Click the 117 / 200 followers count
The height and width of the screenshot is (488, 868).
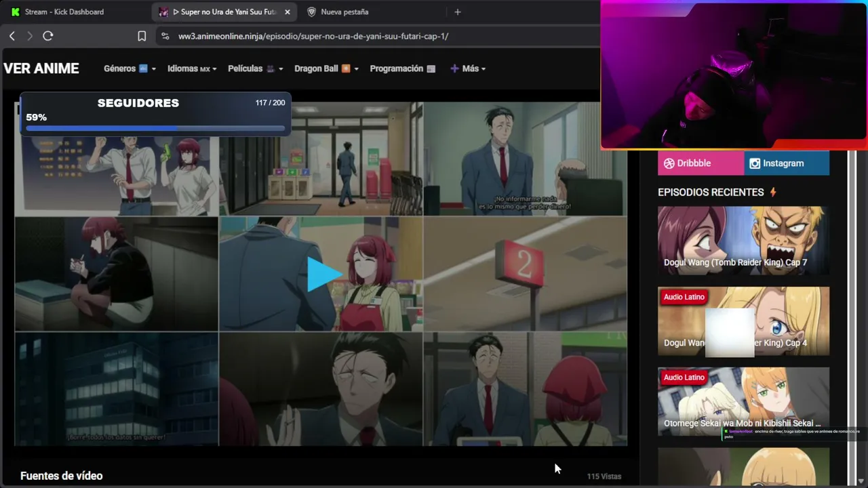pyautogui.click(x=271, y=103)
